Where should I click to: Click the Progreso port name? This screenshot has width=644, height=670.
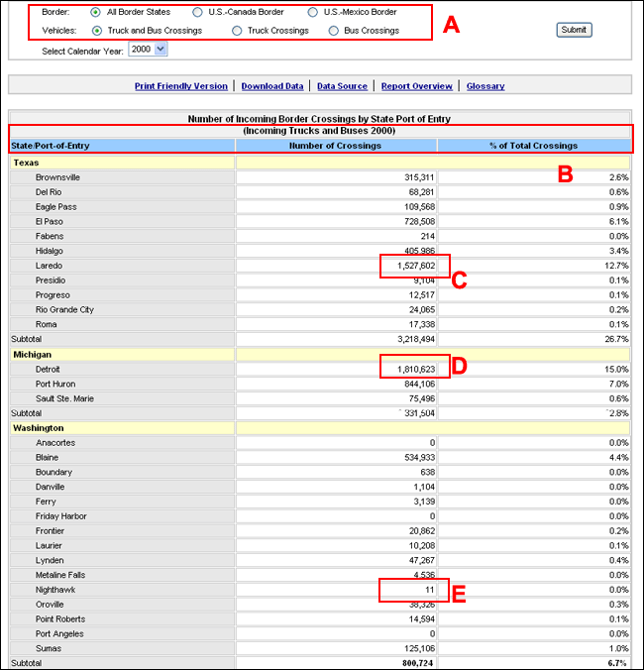(53, 295)
